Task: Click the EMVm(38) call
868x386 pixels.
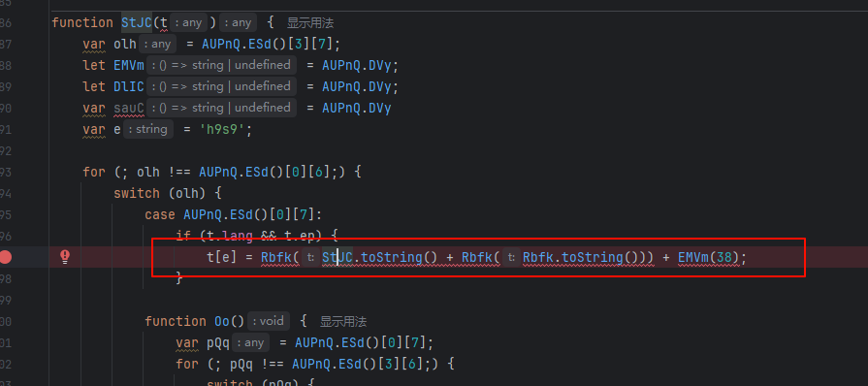Action: 708,258
